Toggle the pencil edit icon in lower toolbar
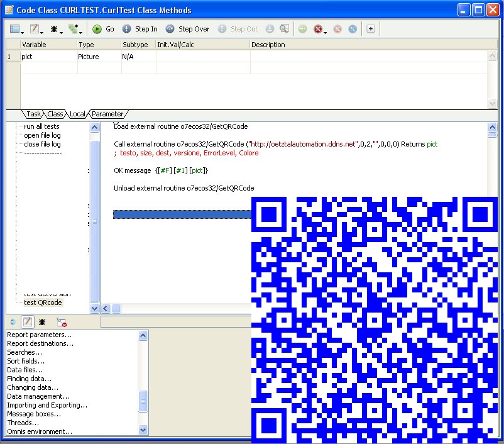The width and height of the screenshot is (504, 444). pyautogui.click(x=27, y=321)
